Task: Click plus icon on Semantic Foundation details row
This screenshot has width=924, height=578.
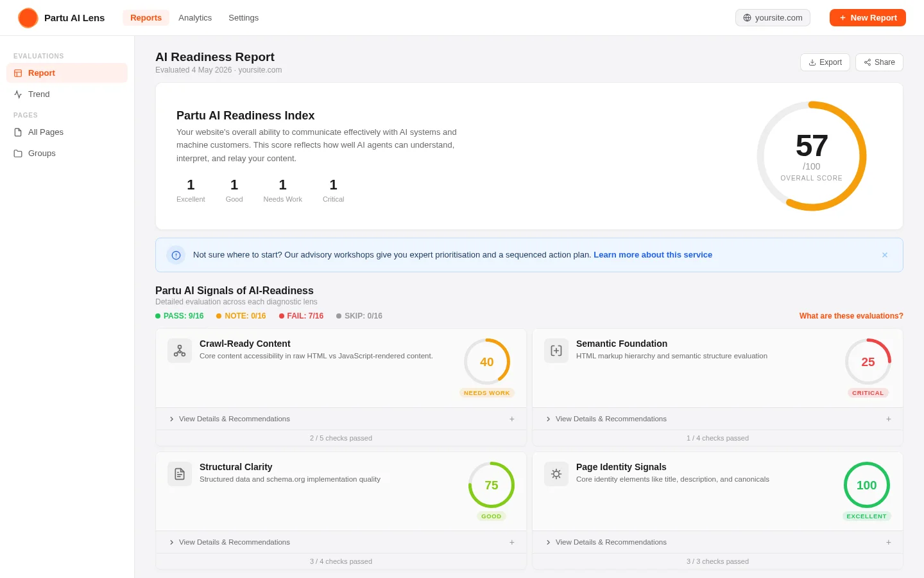Action: point(889,419)
